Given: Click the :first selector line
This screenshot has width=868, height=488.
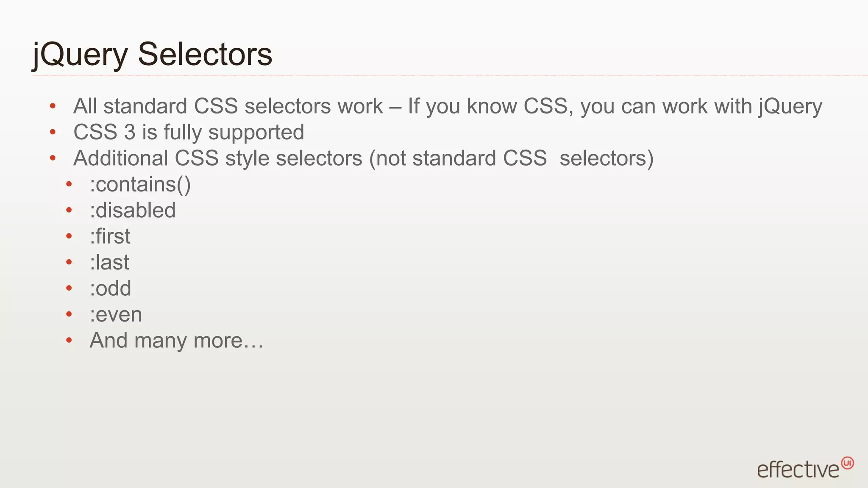Looking at the screenshot, I should pyautogui.click(x=110, y=236).
